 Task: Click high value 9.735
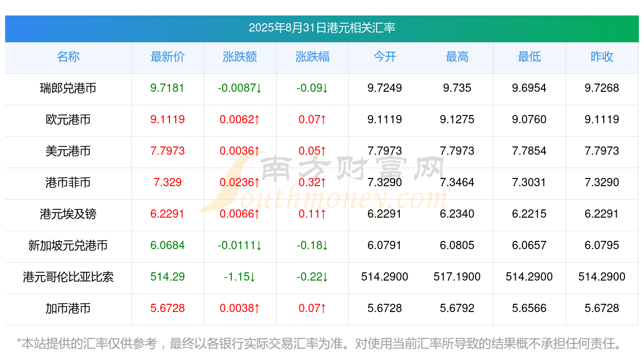pos(457,88)
